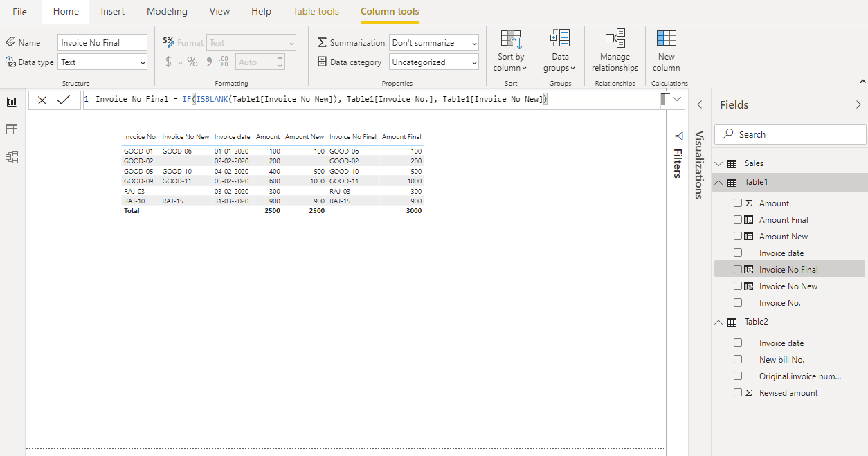
Task: Apply currency format dollar icon
Action: tap(168, 62)
